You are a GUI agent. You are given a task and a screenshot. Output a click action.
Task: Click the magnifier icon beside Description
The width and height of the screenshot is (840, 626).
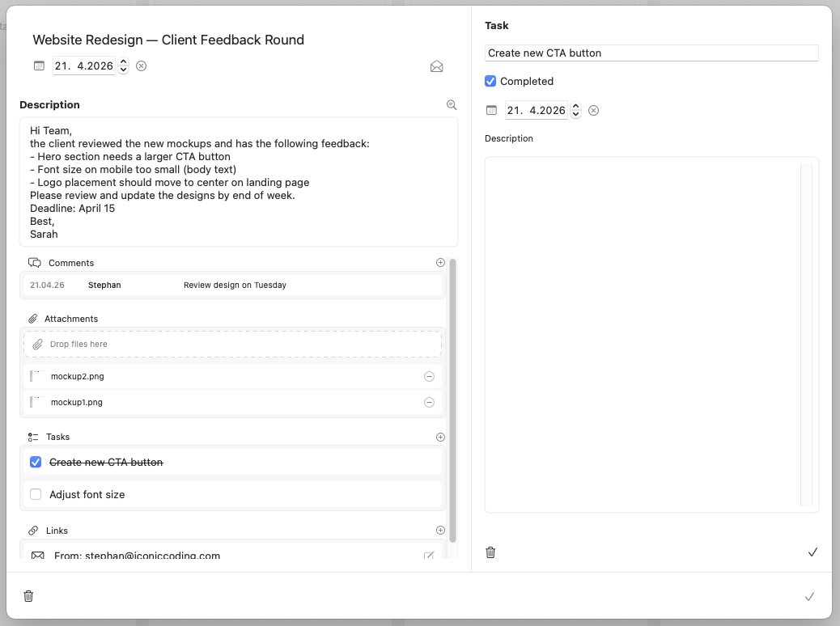(452, 105)
